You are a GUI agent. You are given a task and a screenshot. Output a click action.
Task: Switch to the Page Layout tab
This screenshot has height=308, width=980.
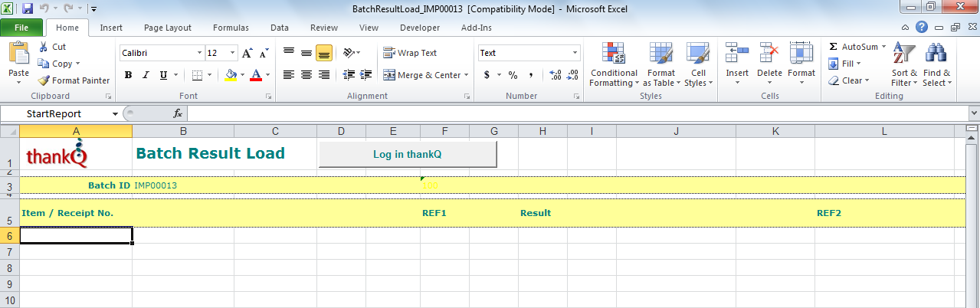[168, 28]
